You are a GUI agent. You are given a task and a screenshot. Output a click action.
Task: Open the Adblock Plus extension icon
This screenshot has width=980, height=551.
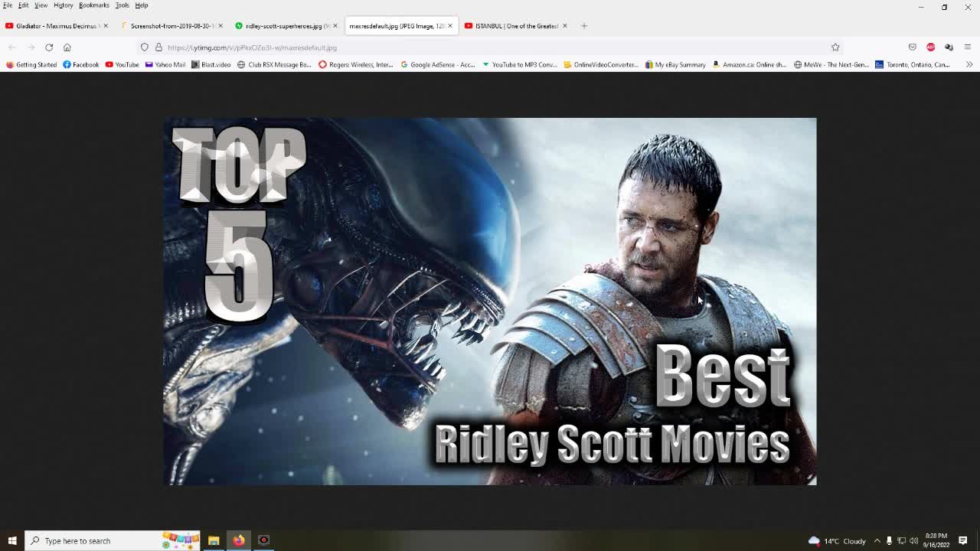[931, 47]
